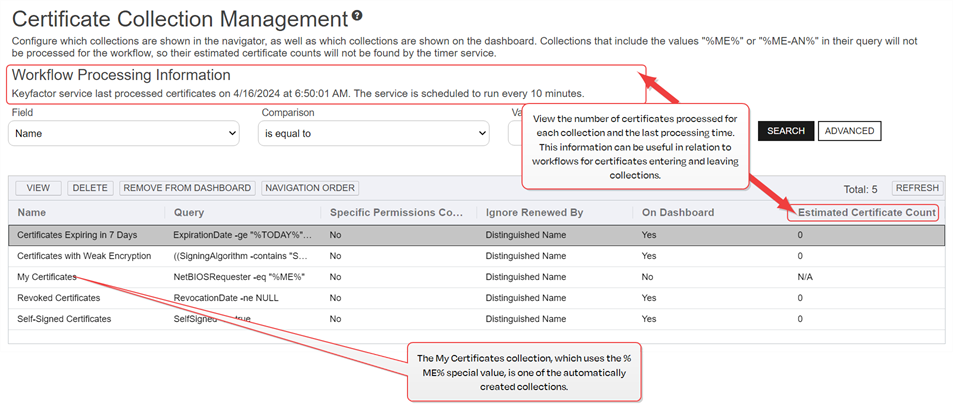Click Estimated Certificate Count column header
This screenshot has width=953, height=409.
click(x=866, y=213)
